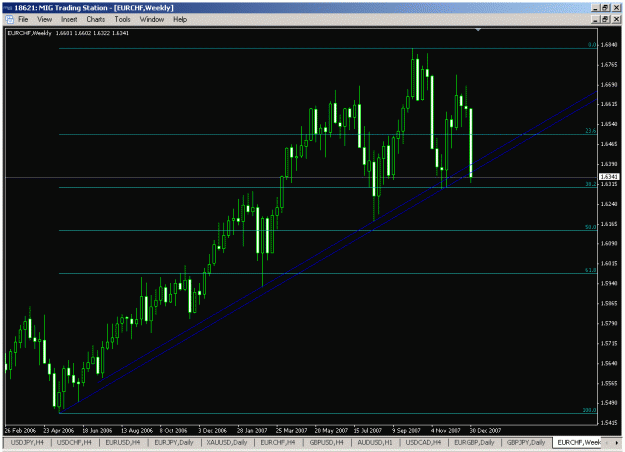Click the 26 Feb 2006 date label
This screenshot has height=452, width=625.
[20, 430]
